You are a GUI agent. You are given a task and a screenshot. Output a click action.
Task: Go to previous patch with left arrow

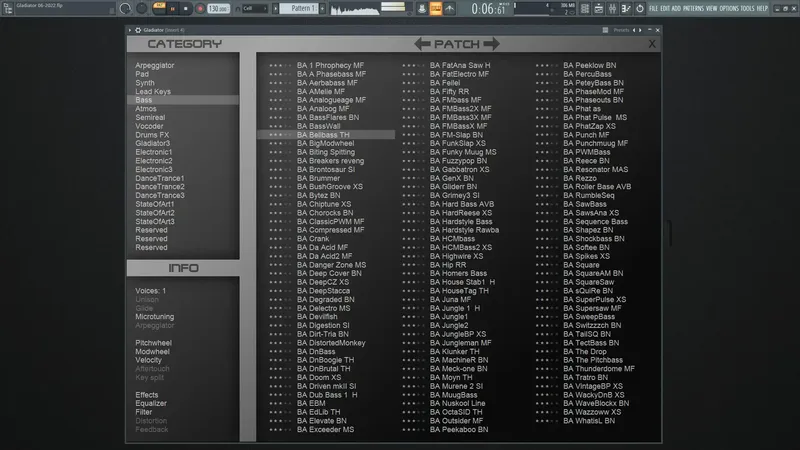click(422, 44)
